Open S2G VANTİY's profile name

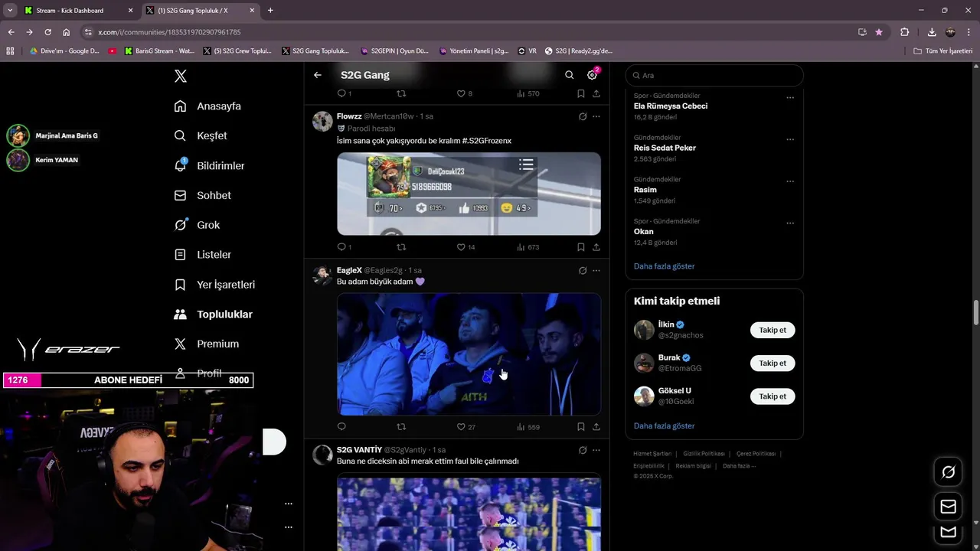click(359, 450)
